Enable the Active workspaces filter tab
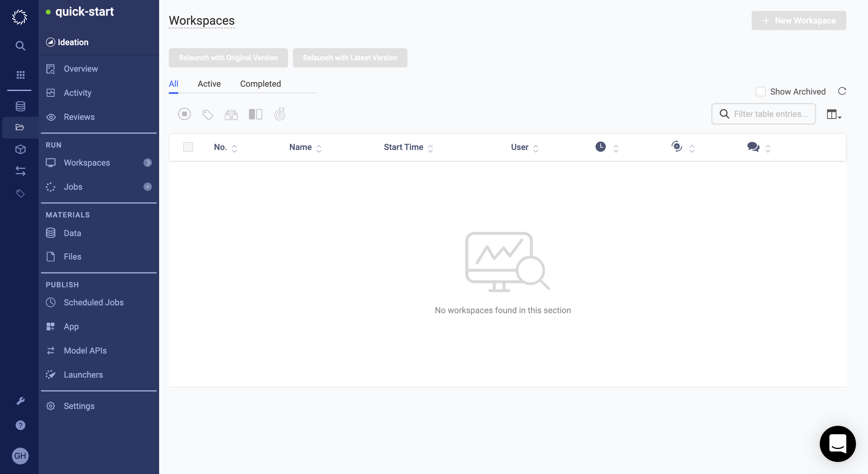The height and width of the screenshot is (474, 868). (x=209, y=83)
